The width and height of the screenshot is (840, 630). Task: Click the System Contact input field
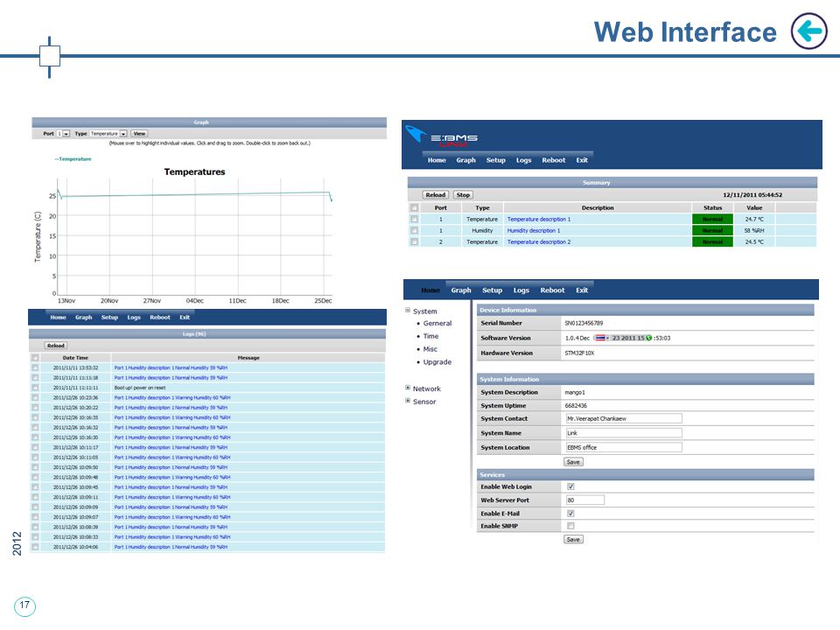click(624, 418)
